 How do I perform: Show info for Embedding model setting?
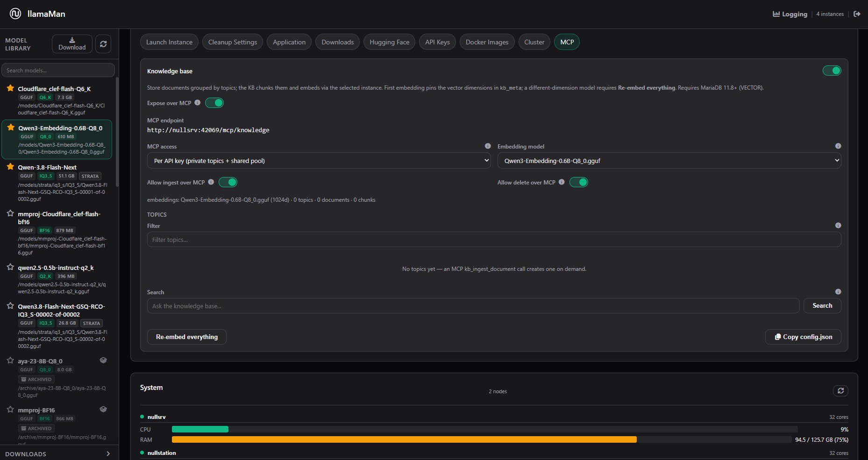tap(838, 146)
